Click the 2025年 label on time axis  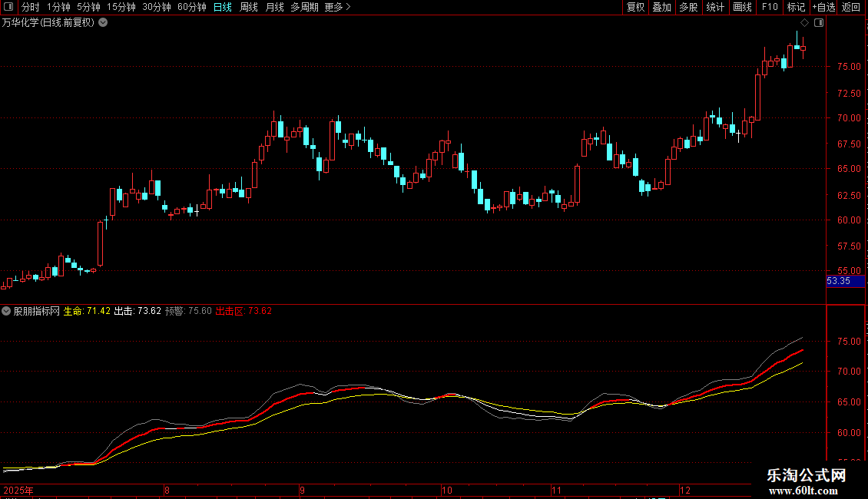coord(18,490)
